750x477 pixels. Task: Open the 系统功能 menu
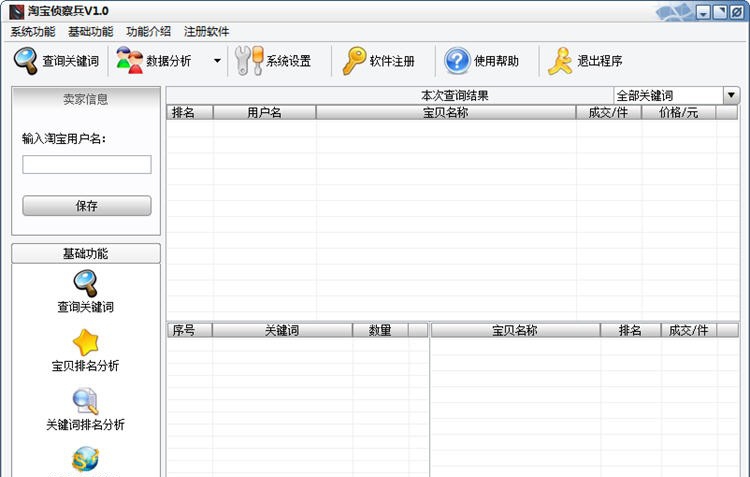coord(33,32)
